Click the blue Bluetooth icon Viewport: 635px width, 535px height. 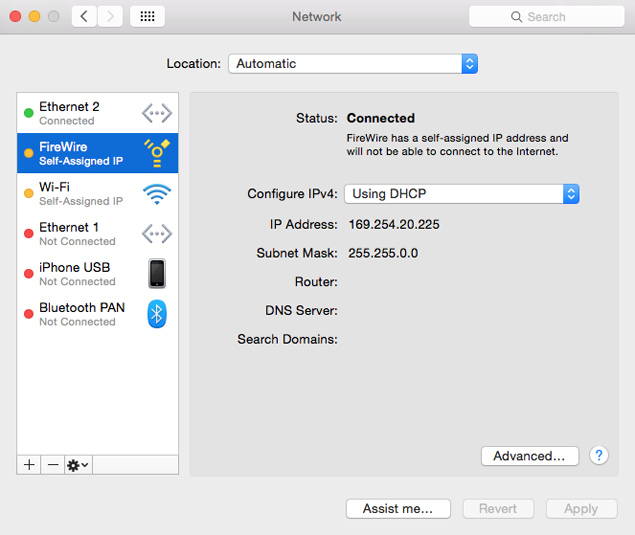157,314
